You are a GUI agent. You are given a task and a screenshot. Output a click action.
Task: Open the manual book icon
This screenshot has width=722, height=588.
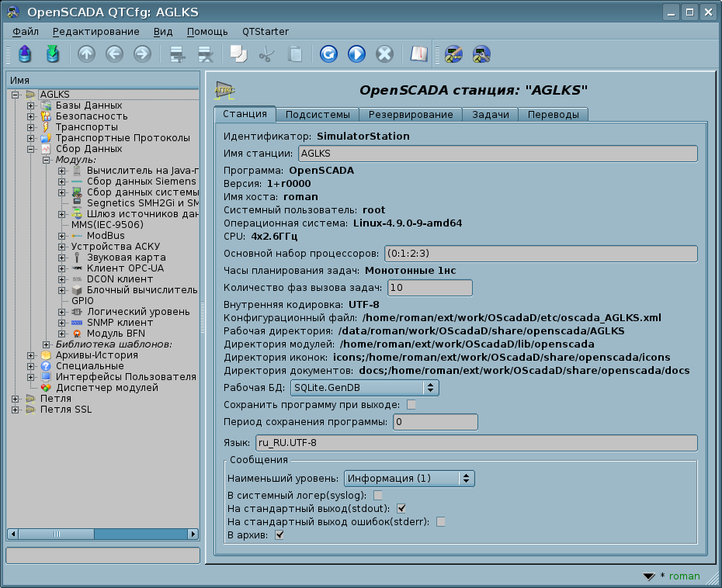pos(419,54)
